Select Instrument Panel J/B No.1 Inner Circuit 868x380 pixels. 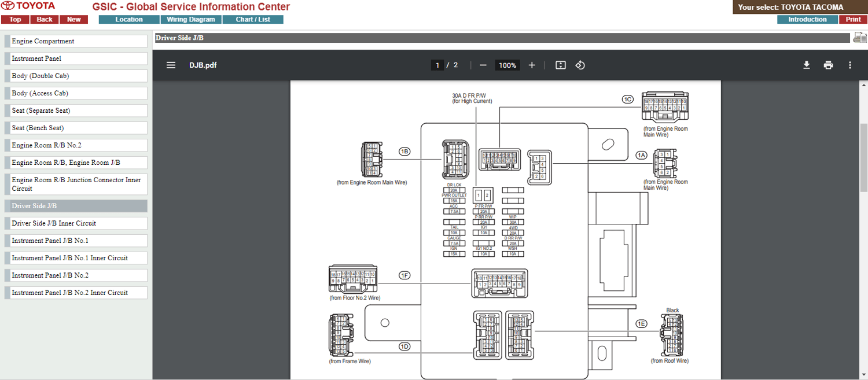point(76,258)
